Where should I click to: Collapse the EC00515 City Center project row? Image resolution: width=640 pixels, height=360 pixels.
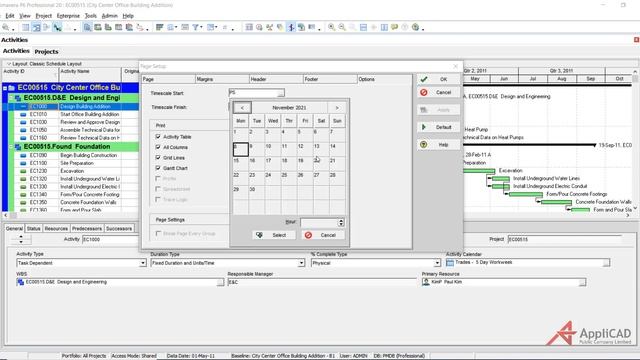click(5, 88)
